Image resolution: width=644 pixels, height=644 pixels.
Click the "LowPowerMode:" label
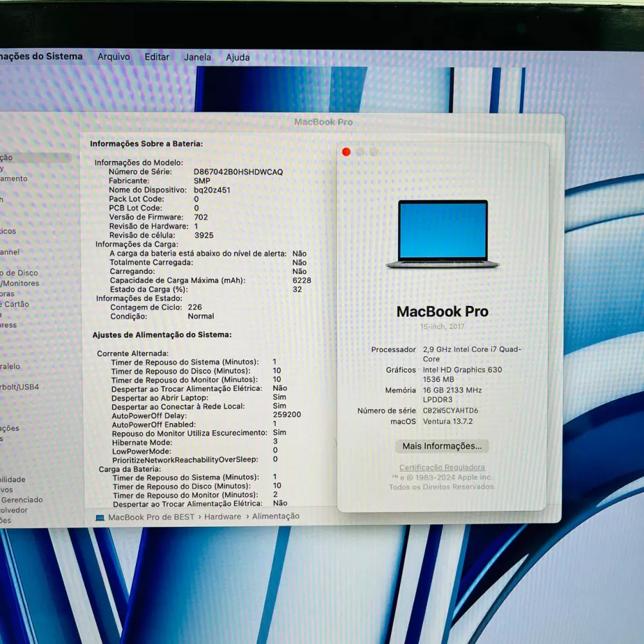click(x=142, y=451)
